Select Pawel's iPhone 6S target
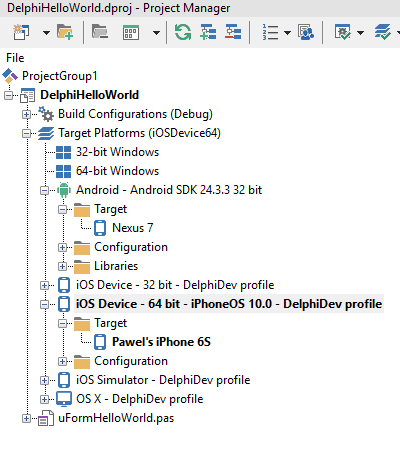The width and height of the screenshot is (400, 456). coord(161,342)
